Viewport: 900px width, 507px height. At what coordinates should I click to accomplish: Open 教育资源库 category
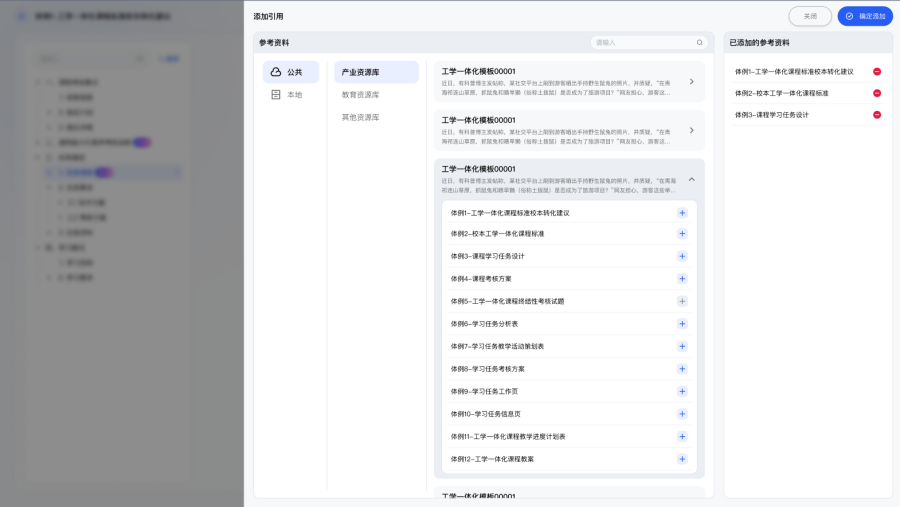coord(361,95)
